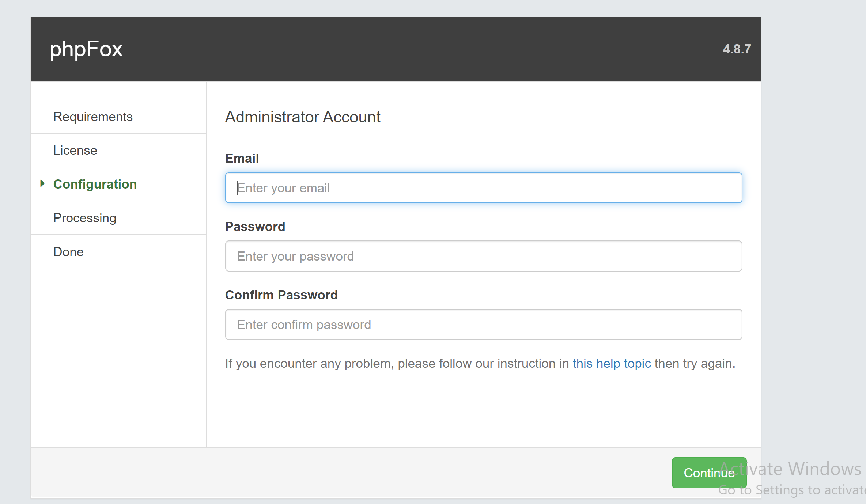Click the Administrator Account heading
Viewport: 866px width, 504px height.
(303, 117)
